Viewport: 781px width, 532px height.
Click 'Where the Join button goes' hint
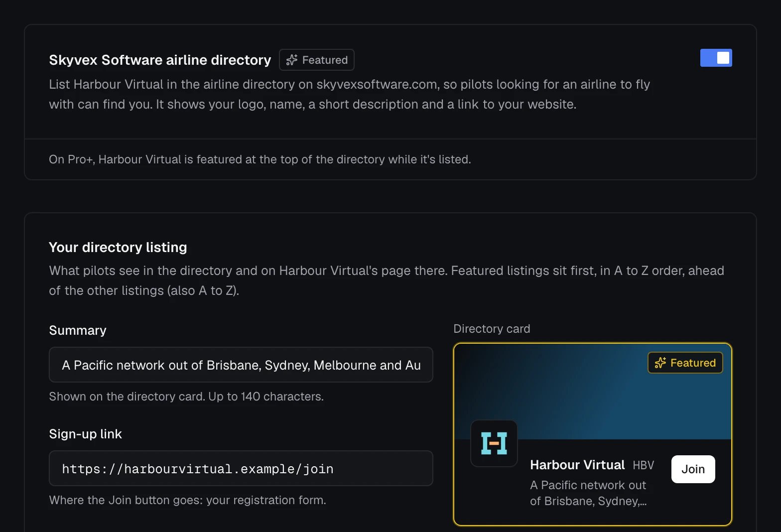(187, 500)
